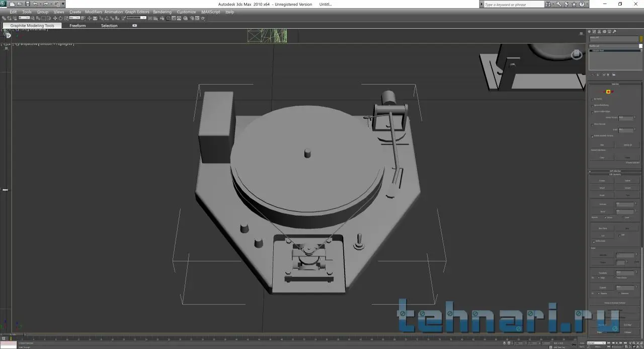Click the keyword search field in the title bar
This screenshot has height=349, width=644.
point(513,4)
